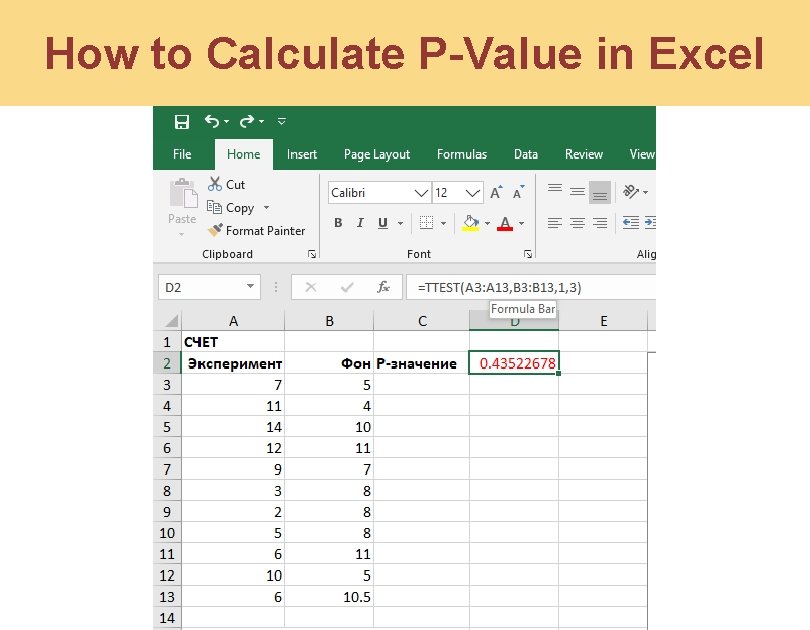Viewport: 810px width, 630px height.
Task: Click the Save icon
Action: click(x=180, y=121)
